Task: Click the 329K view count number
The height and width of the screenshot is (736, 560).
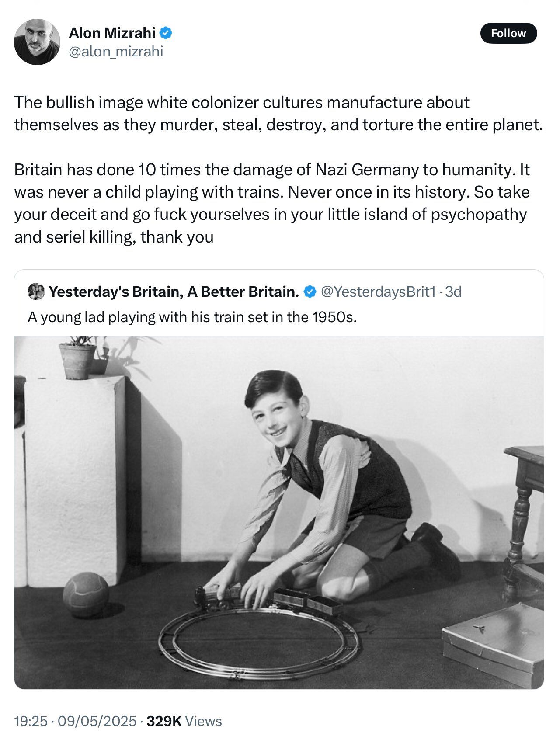Action: click(164, 721)
